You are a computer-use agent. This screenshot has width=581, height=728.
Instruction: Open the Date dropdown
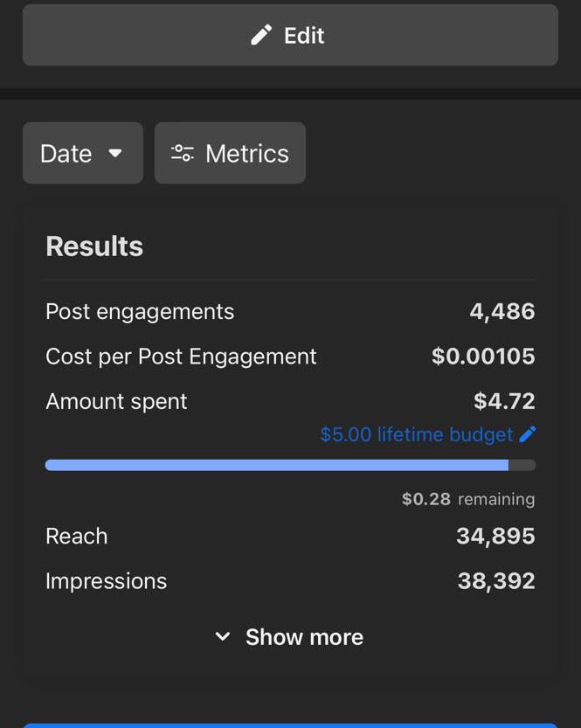(82, 153)
